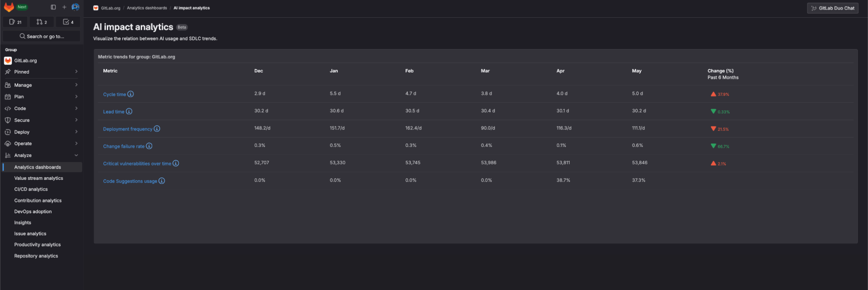Click Critical vulnerabilities info icon
This screenshot has height=290, width=868.
pos(176,163)
